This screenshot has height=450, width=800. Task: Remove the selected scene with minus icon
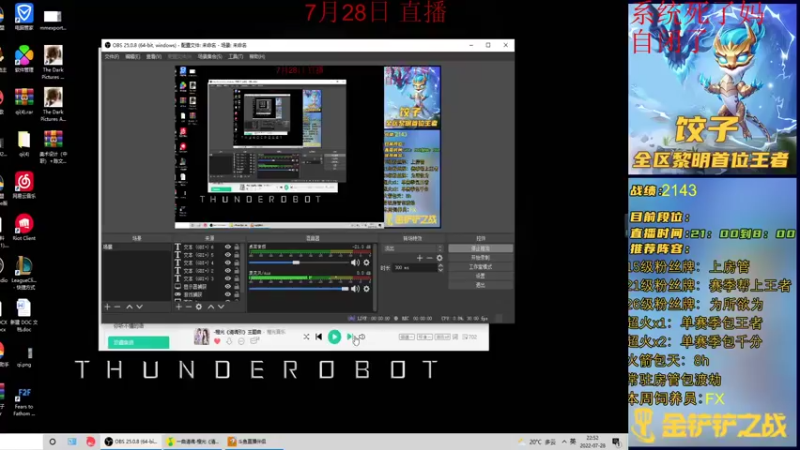pos(117,307)
